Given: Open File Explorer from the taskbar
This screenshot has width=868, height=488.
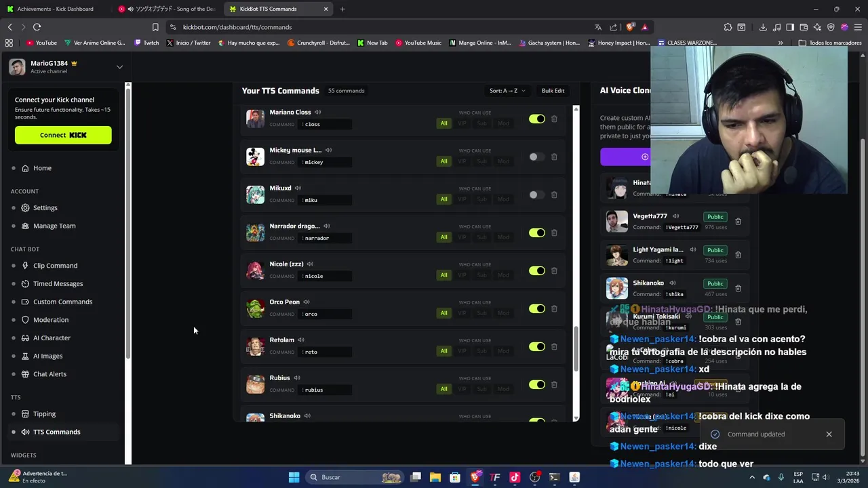Looking at the screenshot, I should (435, 477).
